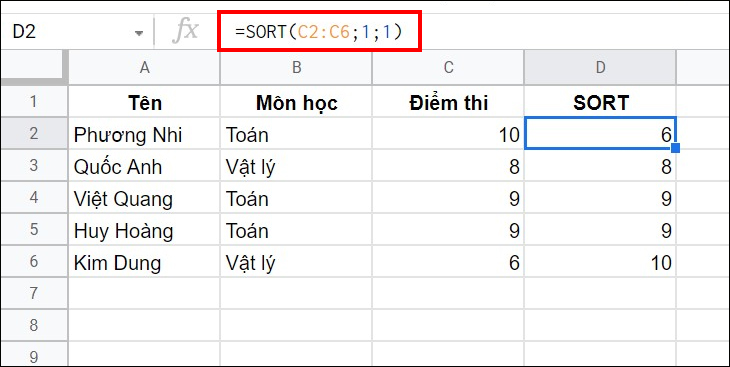This screenshot has height=367, width=730.
Task: Select column C header
Action: (448, 68)
